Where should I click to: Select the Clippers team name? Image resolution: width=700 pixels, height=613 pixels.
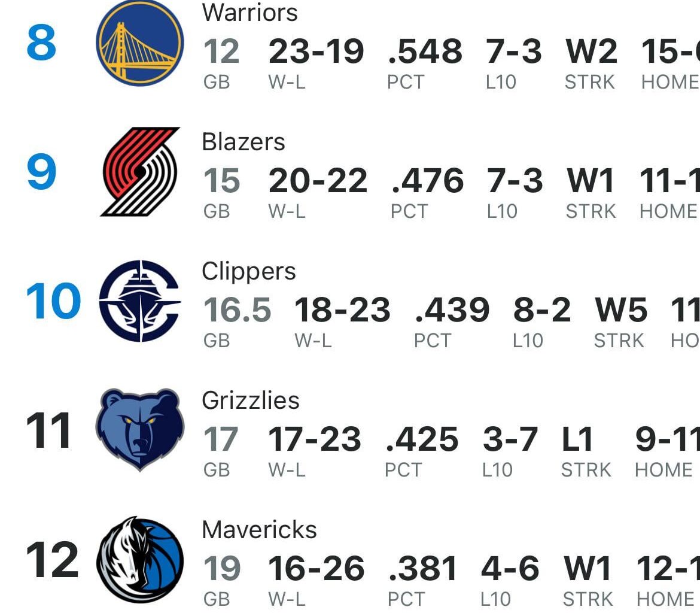coord(248,271)
